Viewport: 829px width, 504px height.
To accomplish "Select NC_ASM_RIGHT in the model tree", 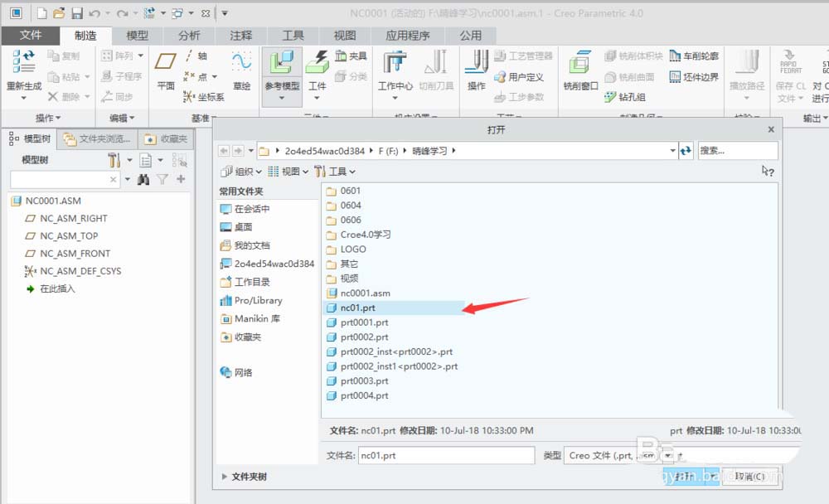I will [x=66, y=218].
